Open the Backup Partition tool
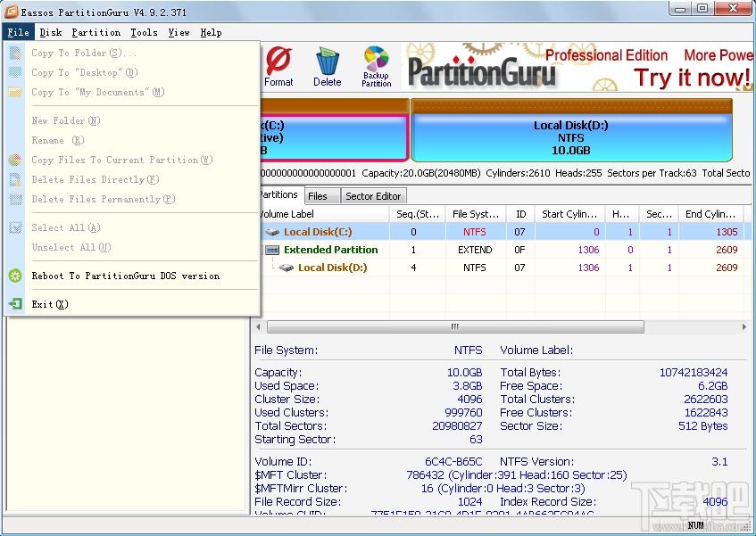756x536 pixels. click(376, 66)
